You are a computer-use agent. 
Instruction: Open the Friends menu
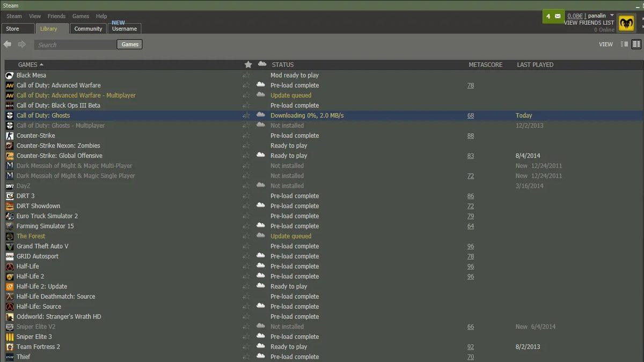click(x=56, y=16)
